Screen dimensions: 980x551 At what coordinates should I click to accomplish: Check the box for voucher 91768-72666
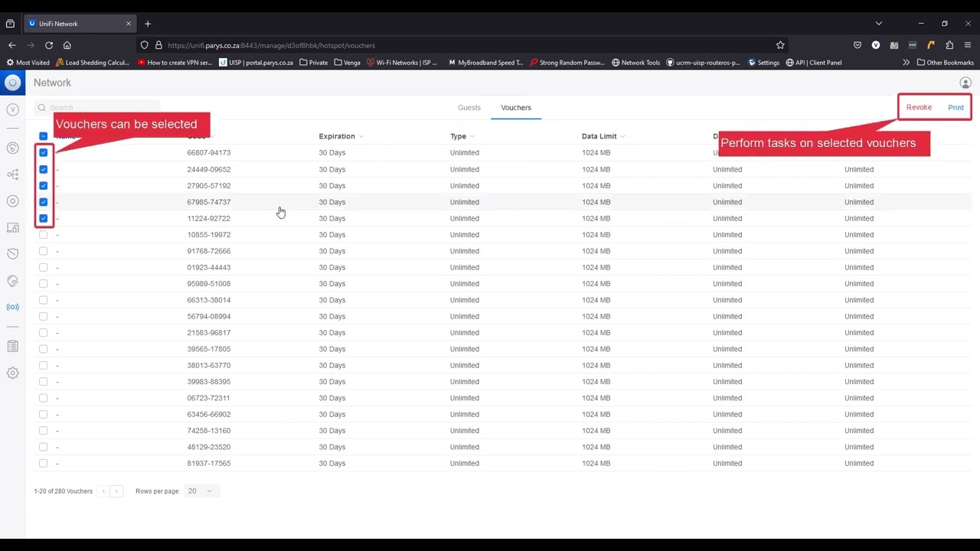(43, 251)
